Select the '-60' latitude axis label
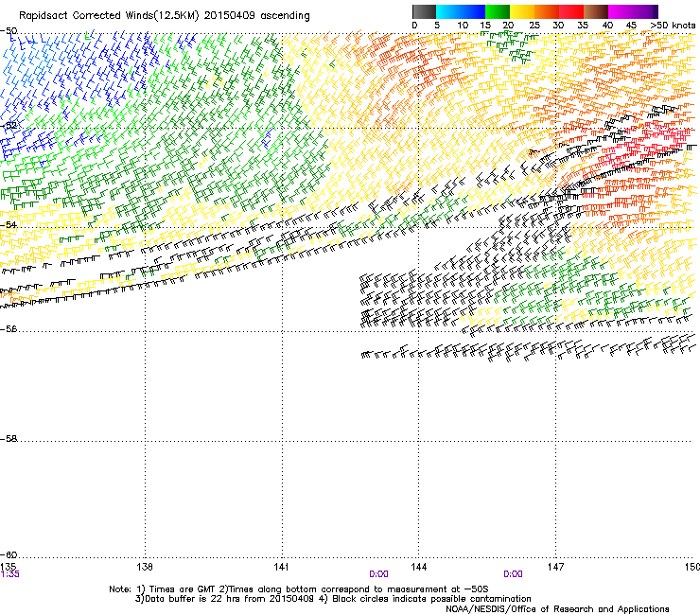Screen dimensions: 700x615 [x=9, y=554]
